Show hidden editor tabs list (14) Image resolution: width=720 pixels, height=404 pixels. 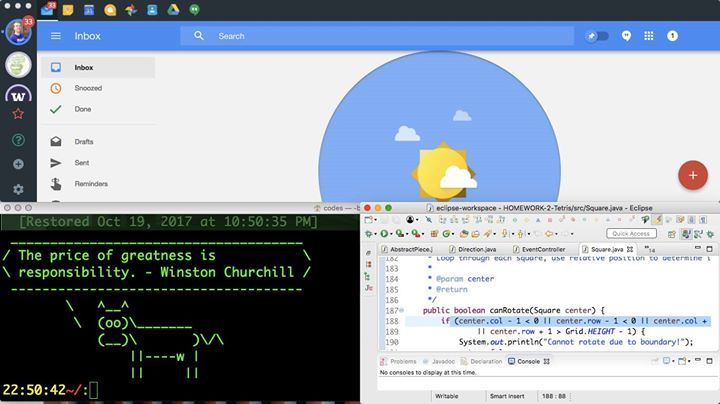pos(650,250)
